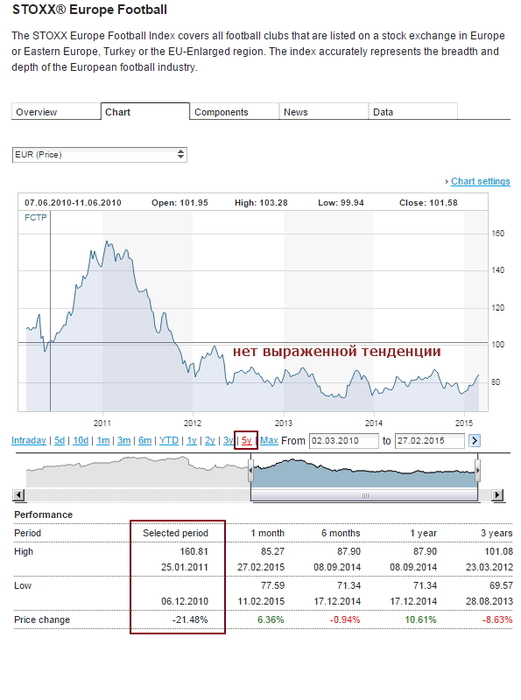Select the Intraday time range

click(29, 441)
